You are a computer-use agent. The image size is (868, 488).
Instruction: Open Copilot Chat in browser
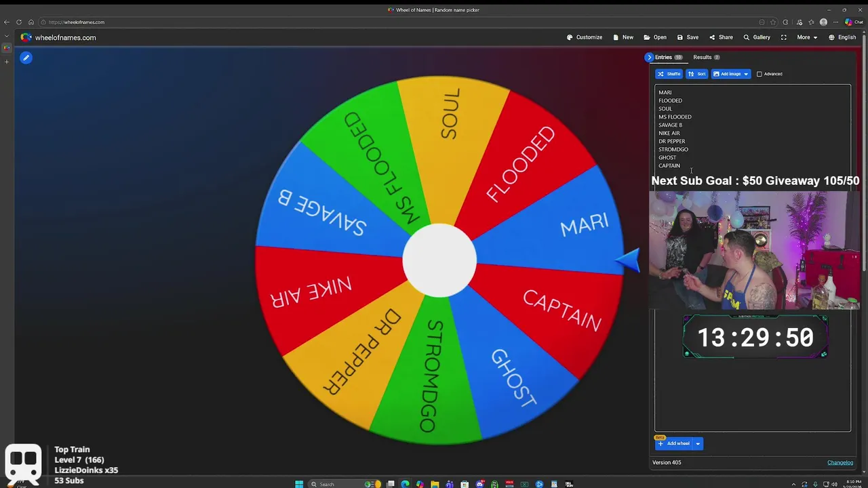[853, 22]
